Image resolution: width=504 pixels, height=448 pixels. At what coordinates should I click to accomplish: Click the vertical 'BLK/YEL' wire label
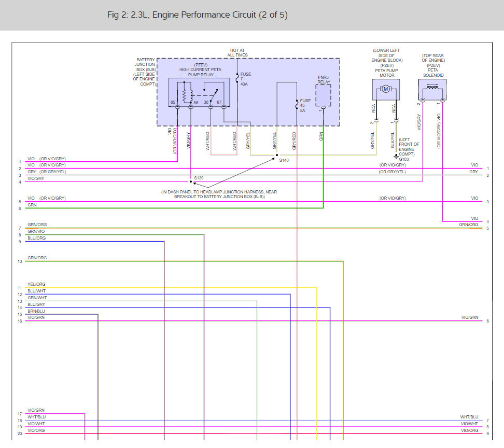tap(393, 140)
